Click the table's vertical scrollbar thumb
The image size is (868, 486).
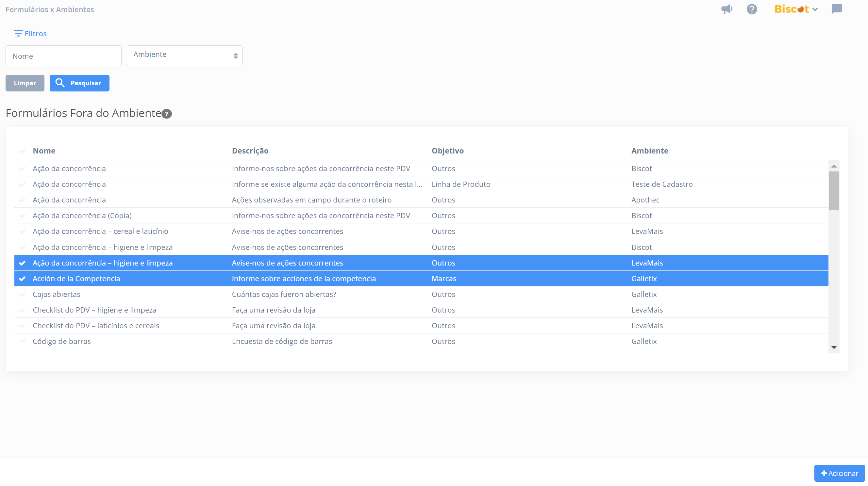[x=834, y=191]
